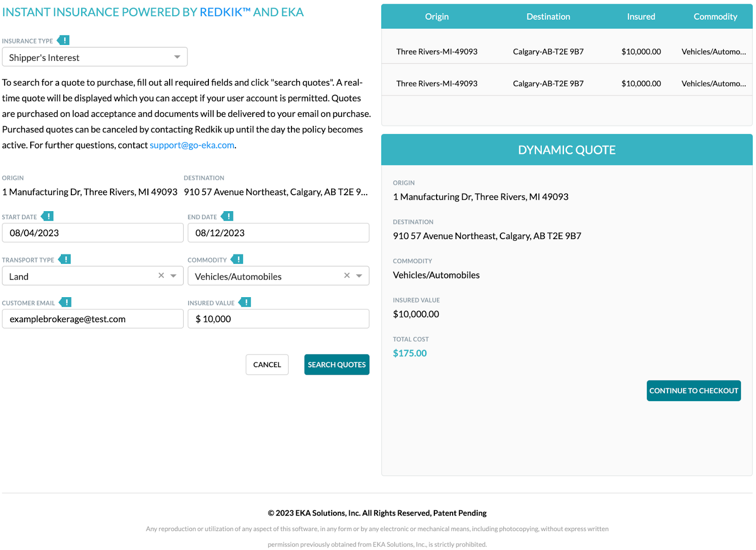Click the Start Date warning icon
The width and height of the screenshot is (756, 550).
47,216
